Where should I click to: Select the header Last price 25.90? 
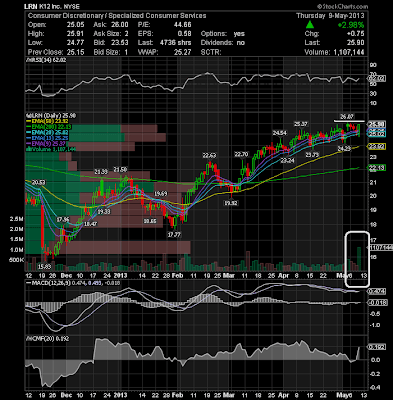tap(355, 43)
